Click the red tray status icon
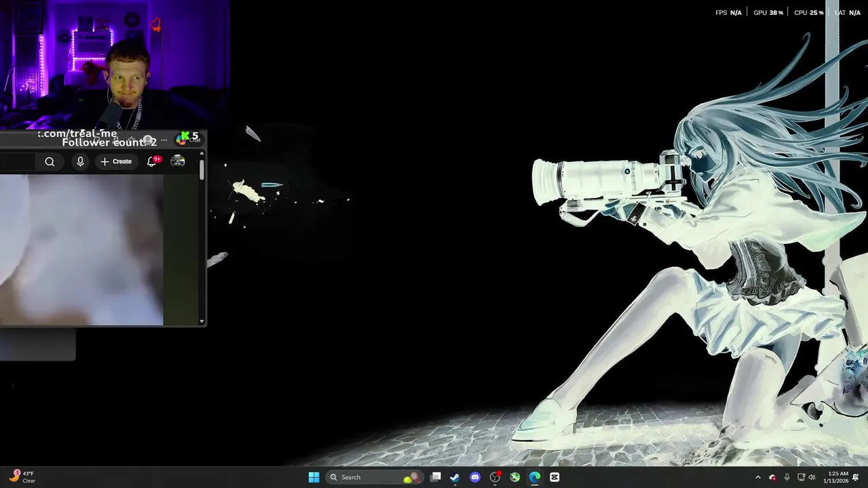The image size is (868, 488). [x=772, y=477]
